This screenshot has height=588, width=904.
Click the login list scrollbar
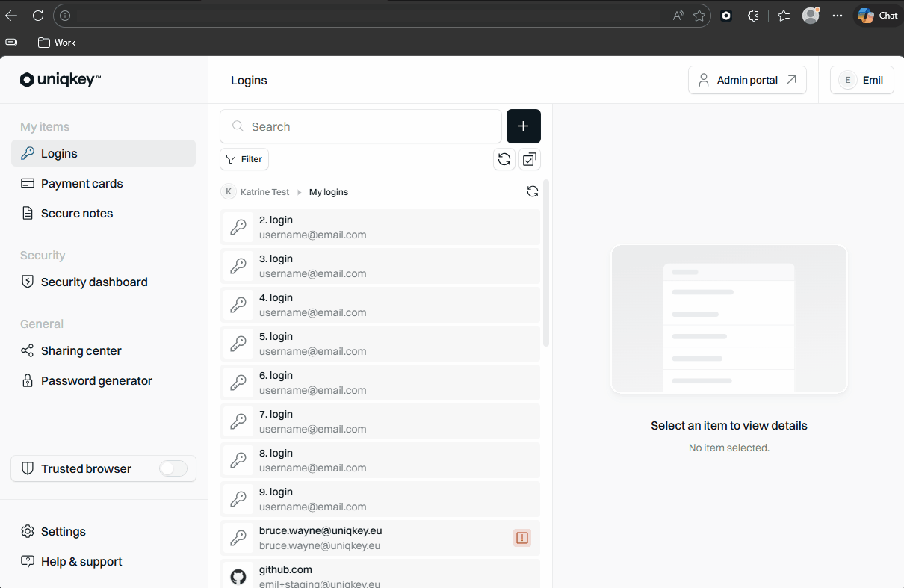(x=546, y=263)
